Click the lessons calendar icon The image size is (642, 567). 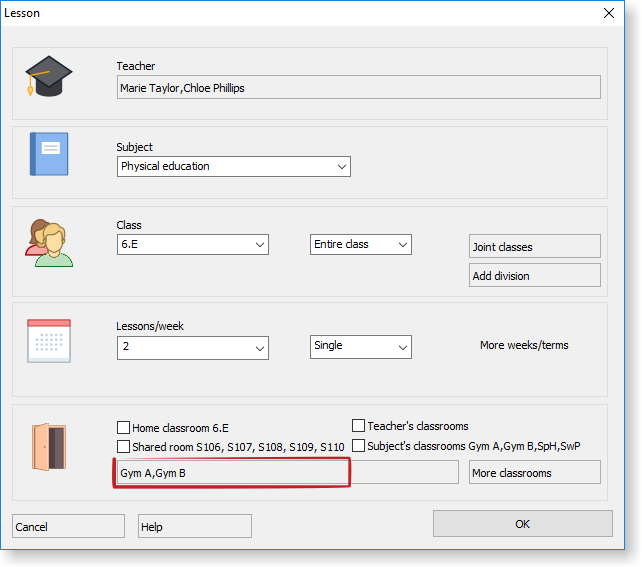point(48,340)
